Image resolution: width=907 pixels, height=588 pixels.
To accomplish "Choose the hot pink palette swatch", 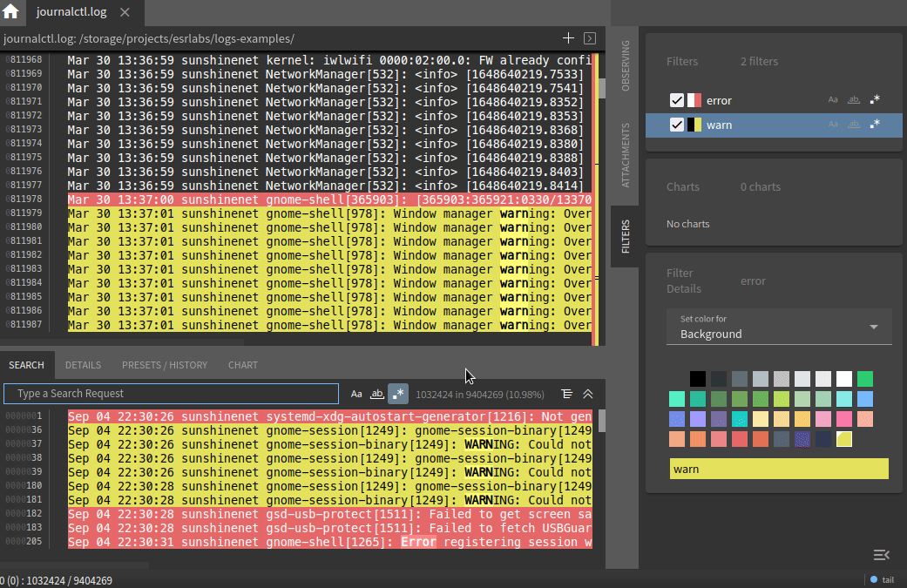I will 844,419.
